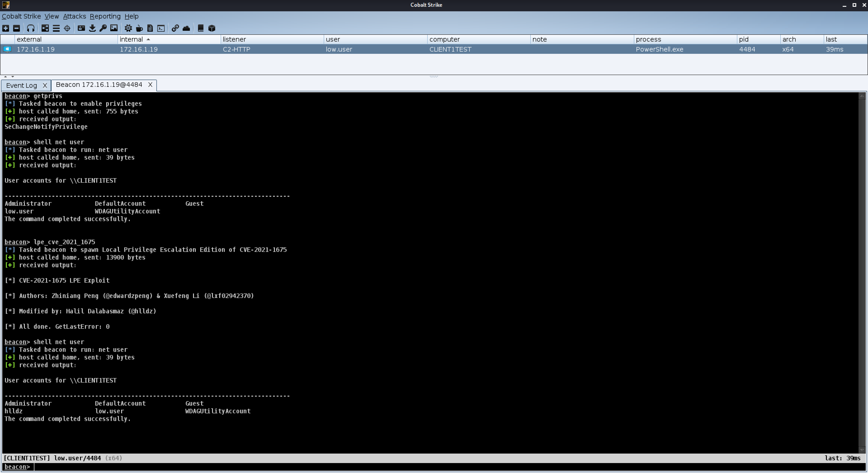Viewport: 868px width, 473px height.
Task: Click the 'Modified by: Halil Dalabasmaz' line
Action: click(x=80, y=311)
